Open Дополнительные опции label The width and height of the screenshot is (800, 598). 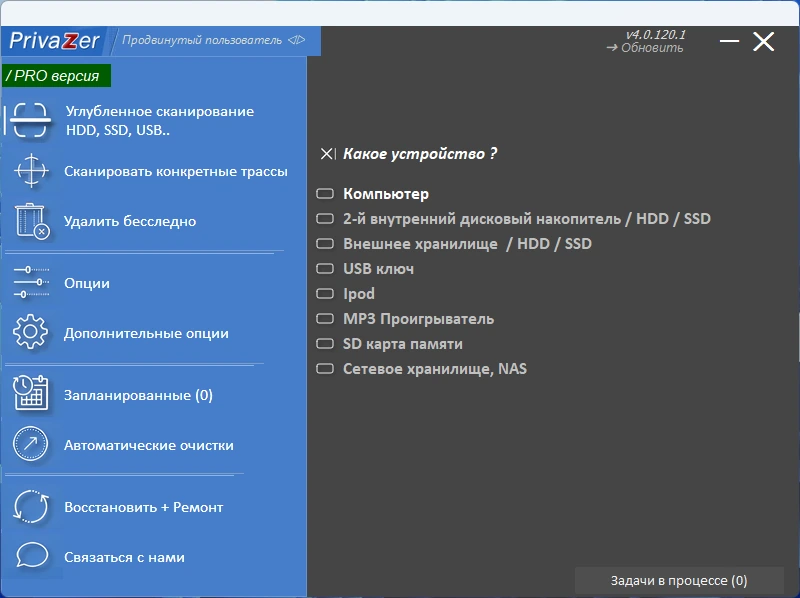pos(146,333)
